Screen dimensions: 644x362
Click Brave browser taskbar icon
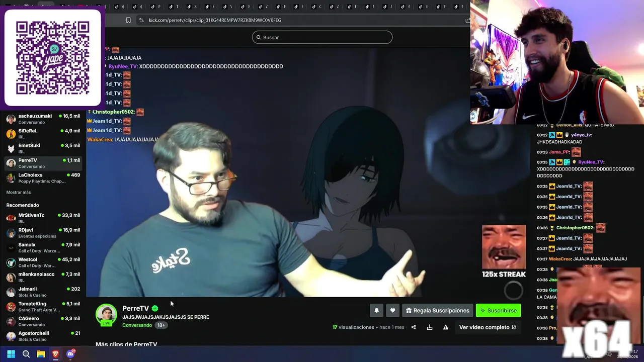[x=55, y=354]
